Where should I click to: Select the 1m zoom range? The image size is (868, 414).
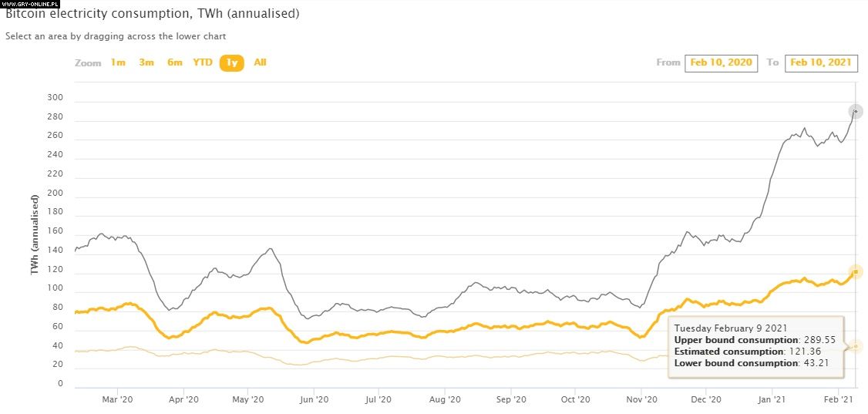pyautogui.click(x=118, y=62)
